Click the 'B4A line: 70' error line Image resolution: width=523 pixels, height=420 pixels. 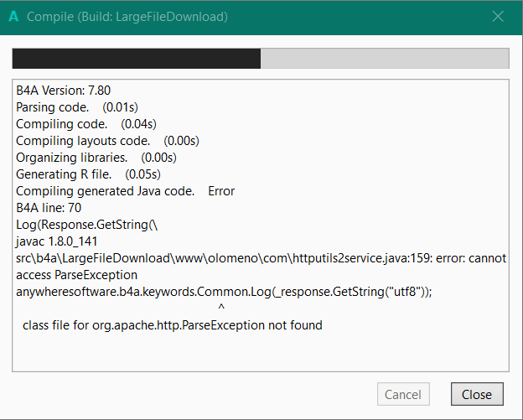coord(49,208)
